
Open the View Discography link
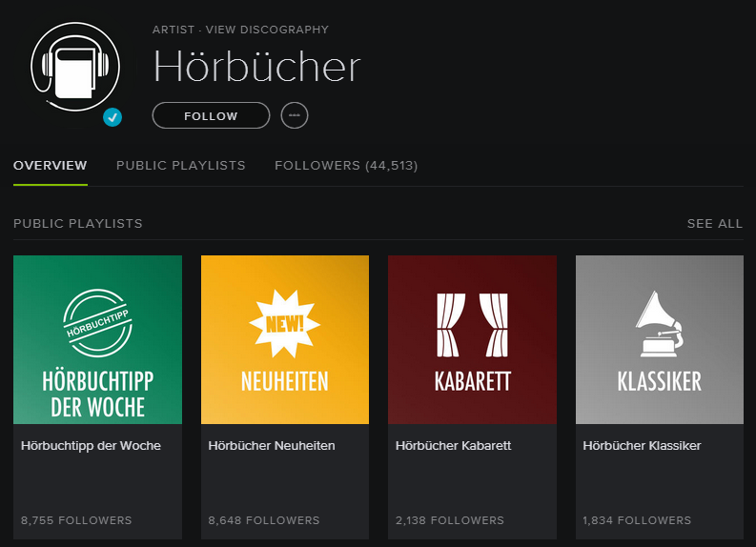(x=267, y=30)
